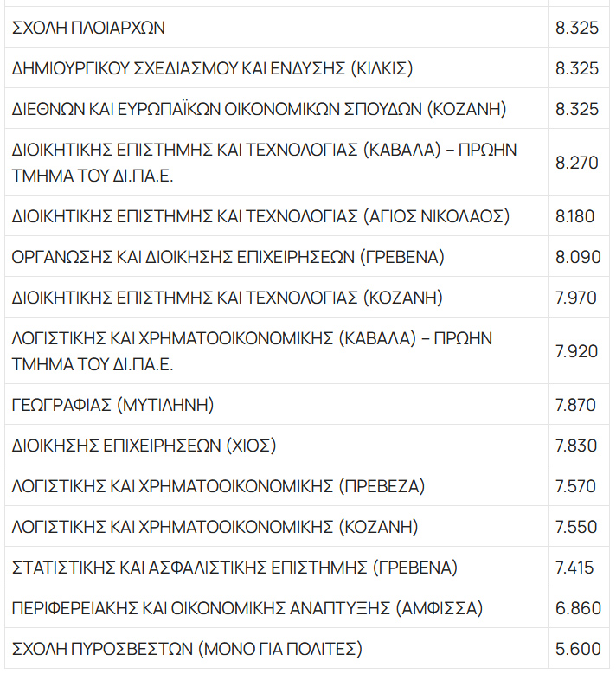The width and height of the screenshot is (616, 680).
Task: Click the ΓΕΩΓΡΑΦΙΑΣ (ΜΥΤΙΛΗΝΗ) row name
Action: point(113,405)
